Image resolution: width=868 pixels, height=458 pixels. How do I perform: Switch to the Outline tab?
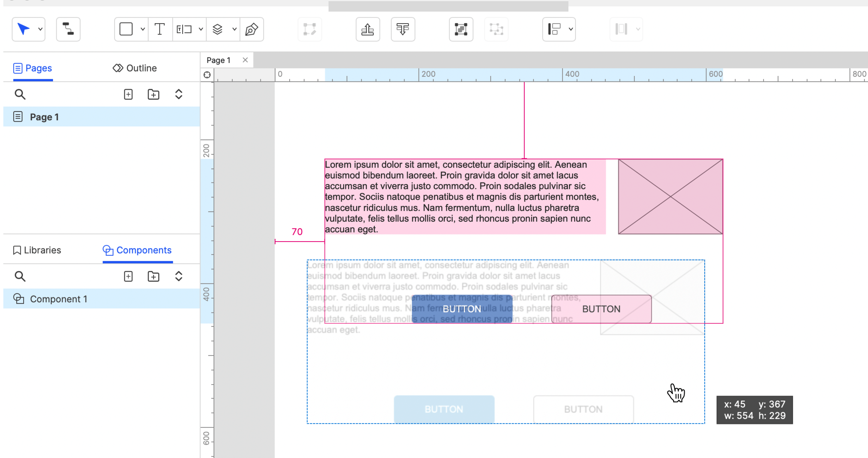(134, 68)
